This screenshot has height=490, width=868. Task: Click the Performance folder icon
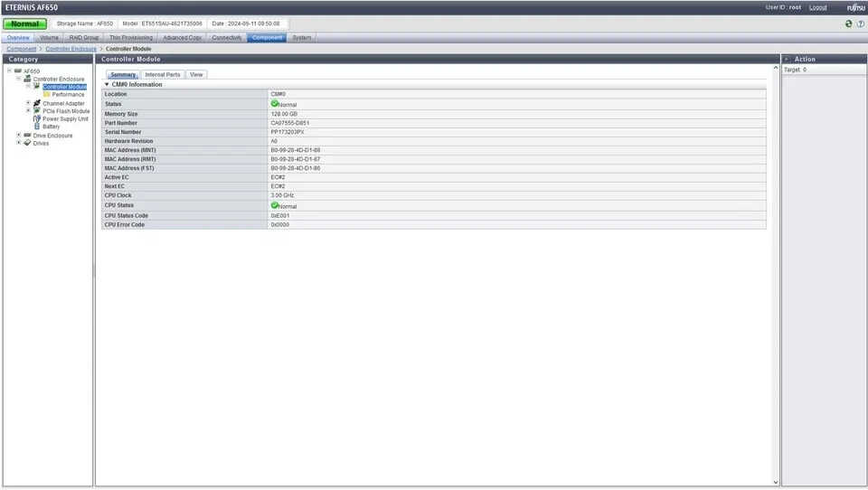46,94
